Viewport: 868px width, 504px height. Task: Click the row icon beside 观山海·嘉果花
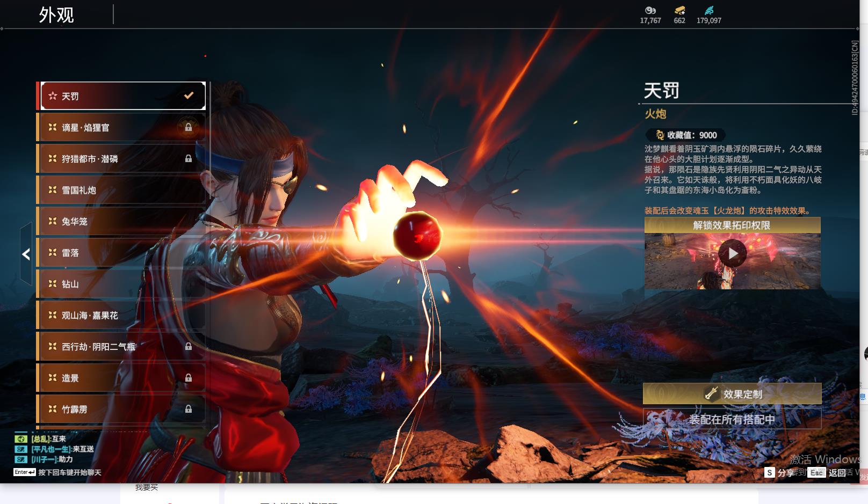[53, 315]
